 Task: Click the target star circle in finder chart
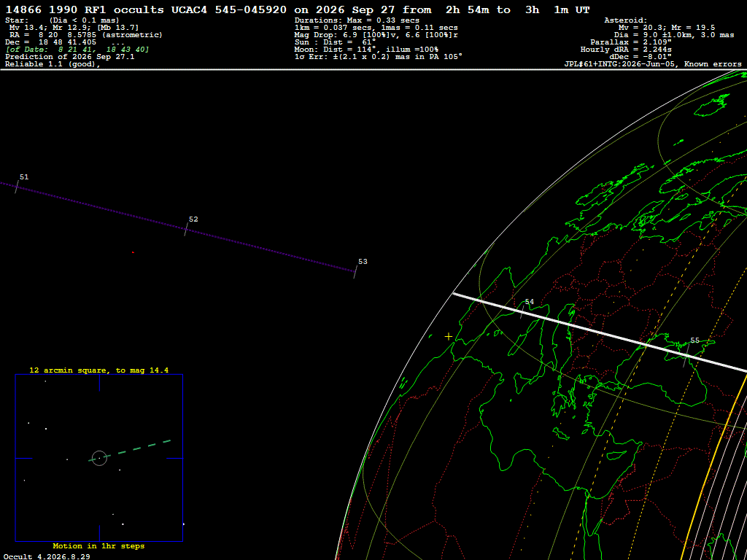pyautogui.click(x=99, y=458)
